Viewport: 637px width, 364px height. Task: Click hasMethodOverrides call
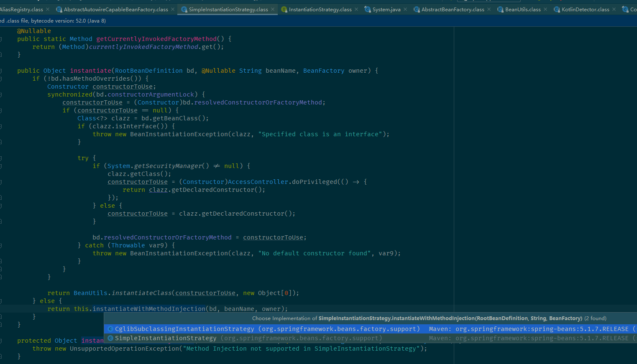[96, 79]
